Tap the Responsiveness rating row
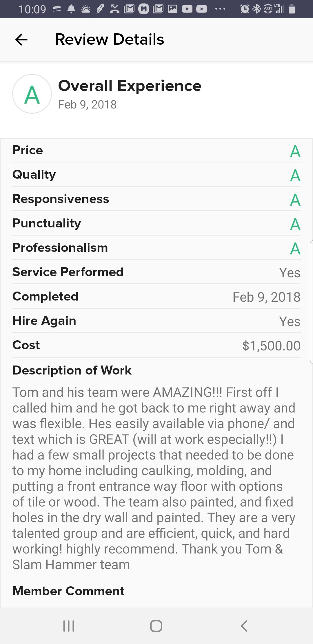The width and height of the screenshot is (313, 644). (x=156, y=199)
